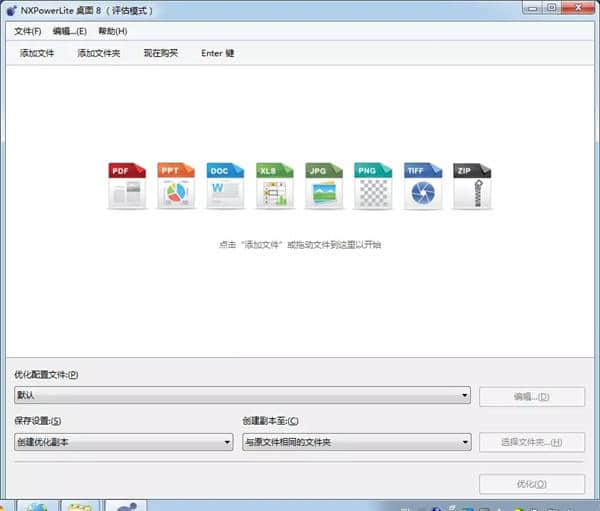
Task: Click the NXPowerLite icon in taskbar
Action: [126, 505]
